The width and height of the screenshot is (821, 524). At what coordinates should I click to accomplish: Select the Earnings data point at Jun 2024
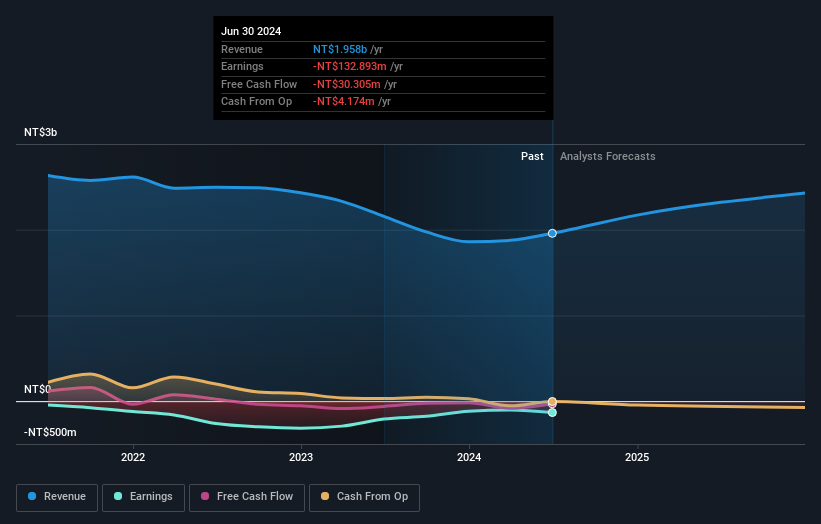[552, 412]
